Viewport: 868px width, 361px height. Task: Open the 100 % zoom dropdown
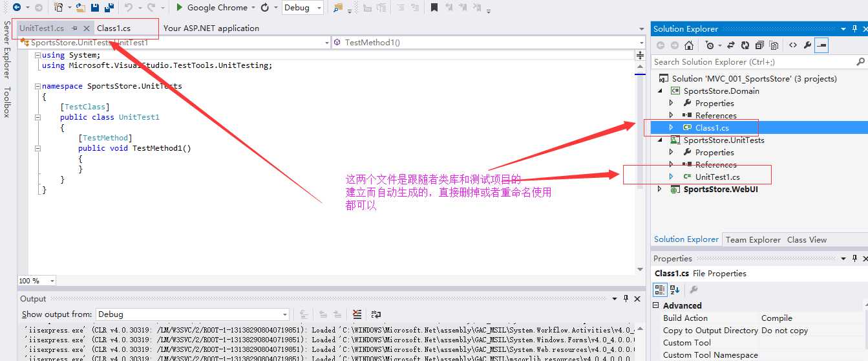tap(52, 281)
